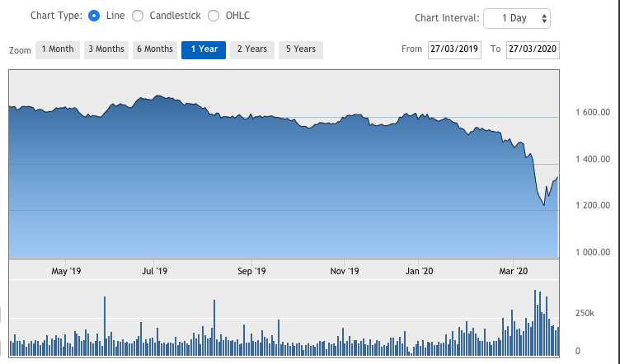620x364 pixels.
Task: Click the Candlestick label text
Action: tap(175, 16)
